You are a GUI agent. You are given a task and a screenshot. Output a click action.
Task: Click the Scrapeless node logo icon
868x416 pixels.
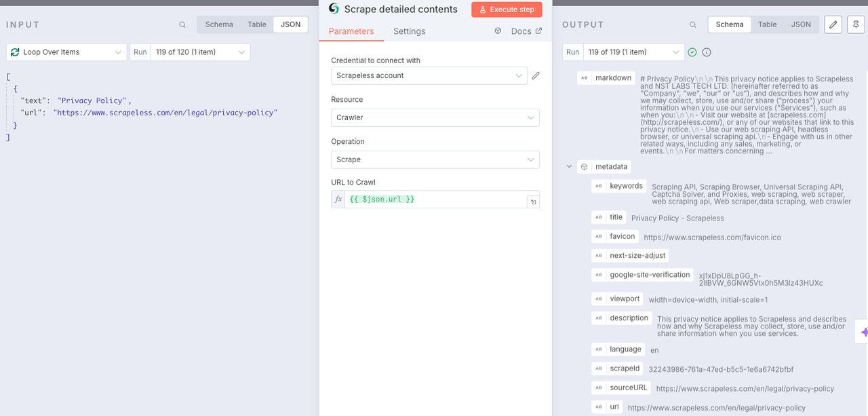pyautogui.click(x=334, y=9)
